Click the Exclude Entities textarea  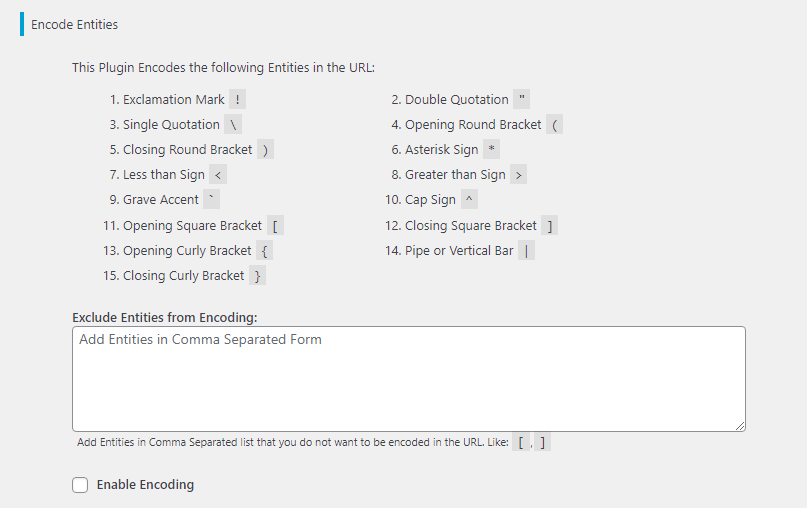[x=409, y=379]
